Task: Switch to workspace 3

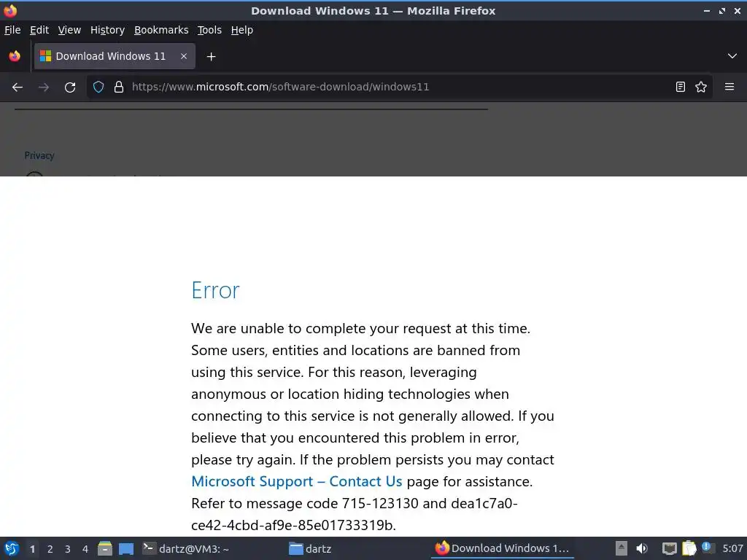Action: coord(68,549)
